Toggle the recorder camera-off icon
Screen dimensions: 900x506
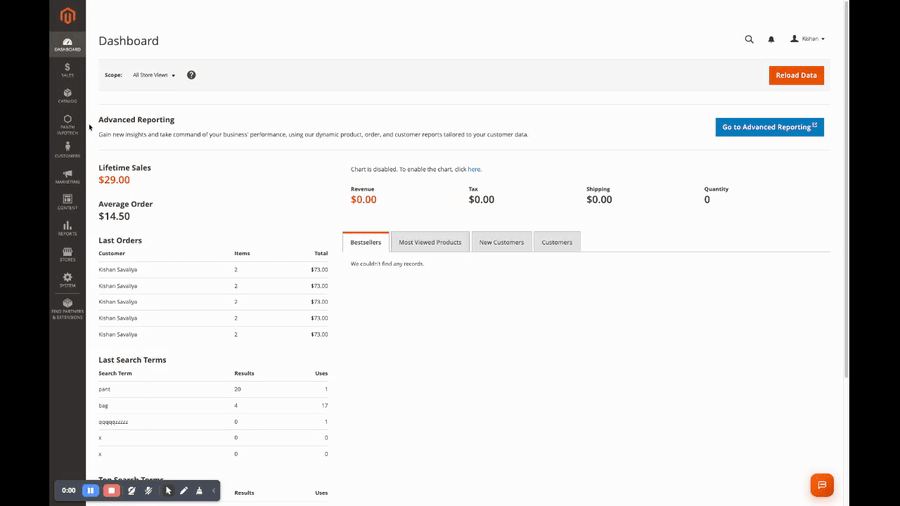[131, 491]
